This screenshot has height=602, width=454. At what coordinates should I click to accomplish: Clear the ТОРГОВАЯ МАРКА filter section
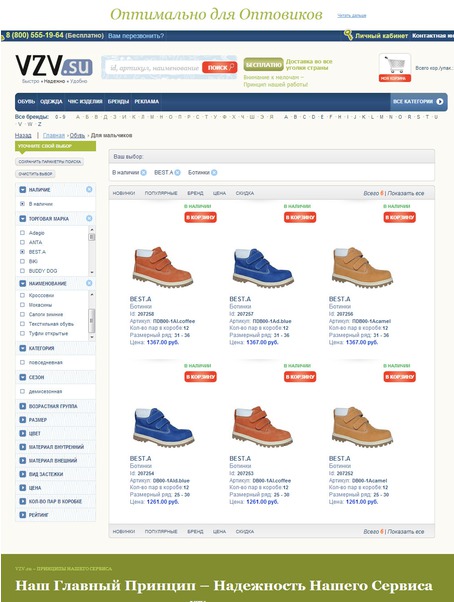(x=89, y=218)
